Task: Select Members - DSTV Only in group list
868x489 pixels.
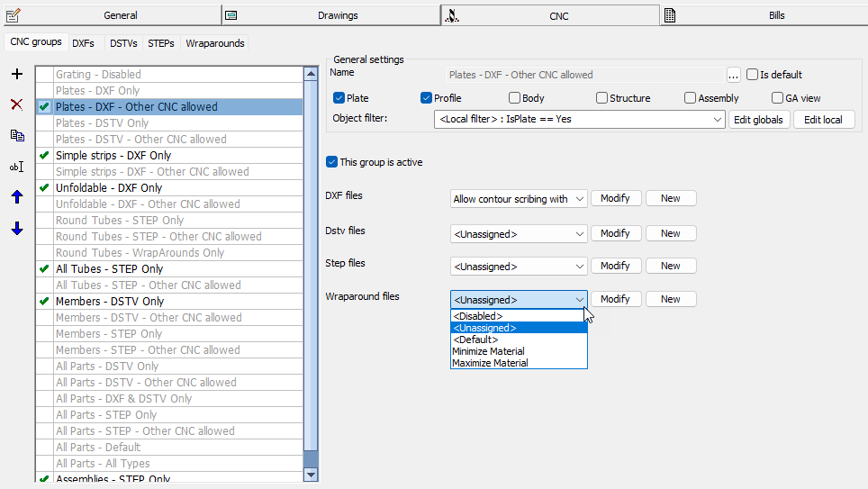Action: [x=110, y=302]
